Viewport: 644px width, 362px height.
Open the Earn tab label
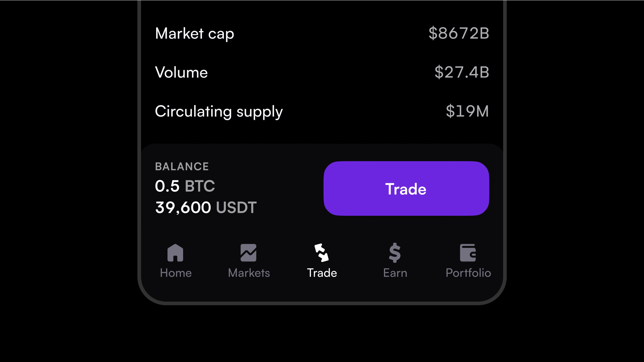click(x=395, y=273)
